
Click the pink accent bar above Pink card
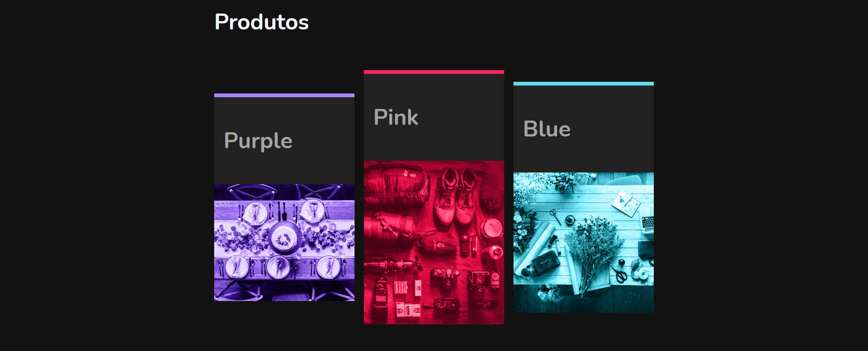[x=434, y=71]
